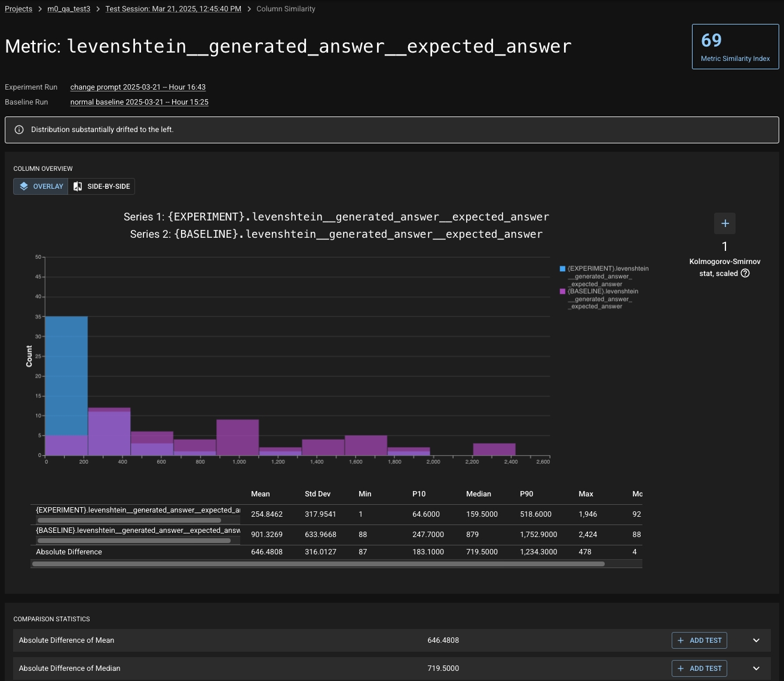Switch to Side-by-Side chart view

(102, 186)
